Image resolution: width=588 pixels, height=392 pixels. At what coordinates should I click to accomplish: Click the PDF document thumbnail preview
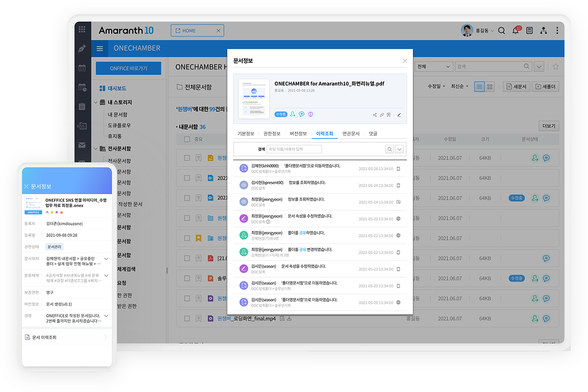click(x=254, y=98)
